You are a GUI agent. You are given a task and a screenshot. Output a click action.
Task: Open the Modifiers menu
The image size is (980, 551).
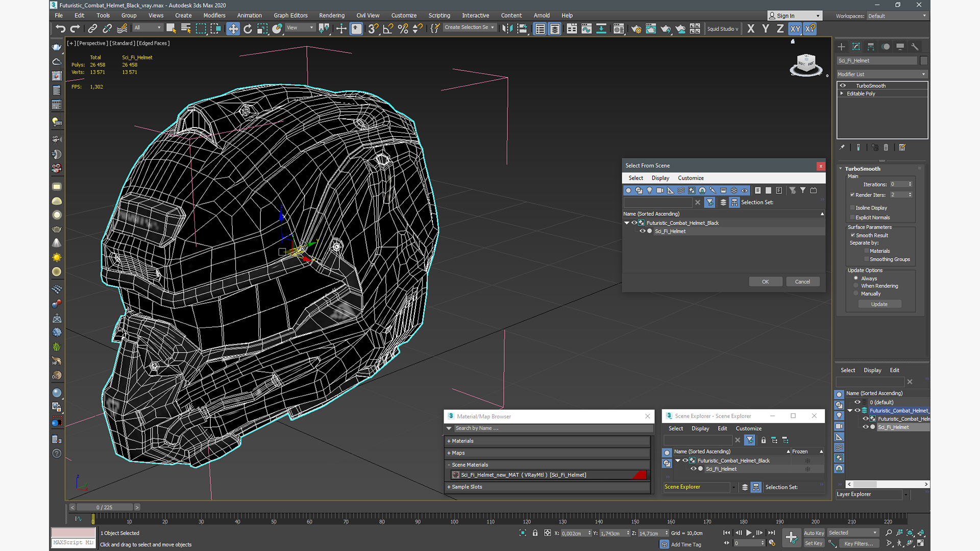click(x=214, y=15)
